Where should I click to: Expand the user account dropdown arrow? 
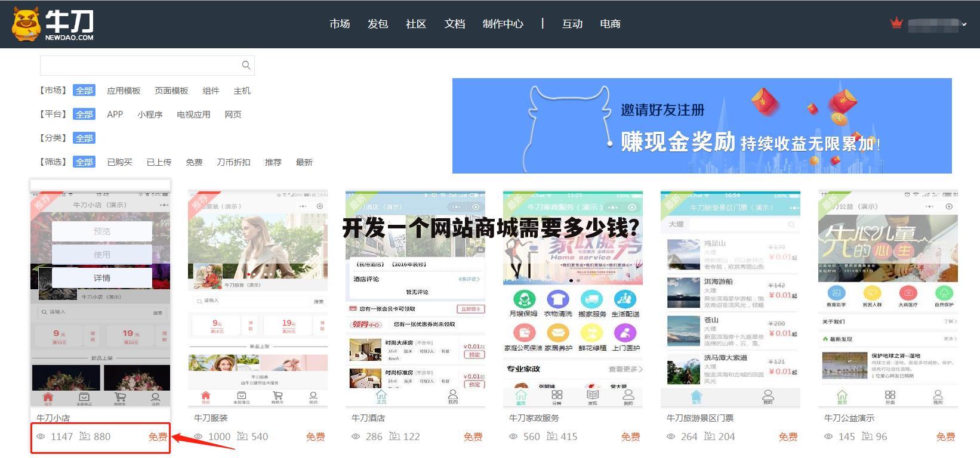[964, 24]
